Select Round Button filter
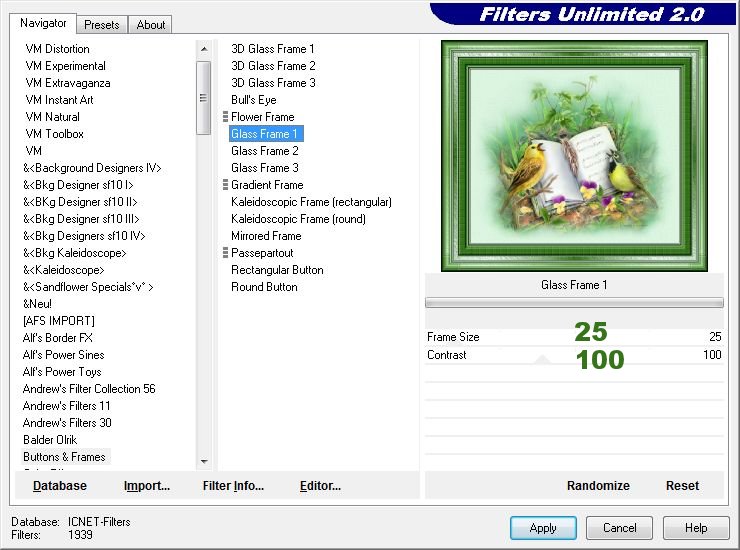The height and width of the screenshot is (550, 740). click(x=264, y=287)
